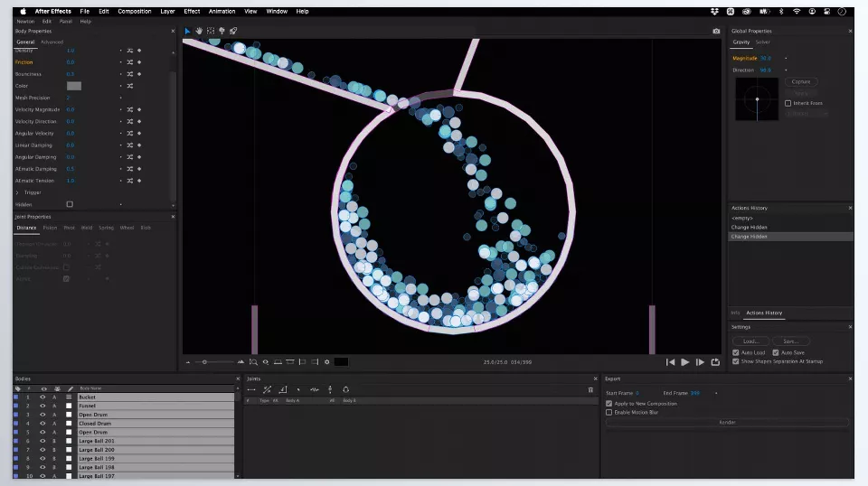Click the randomize icon for Color
This screenshot has width=868, height=486.
tap(130, 86)
